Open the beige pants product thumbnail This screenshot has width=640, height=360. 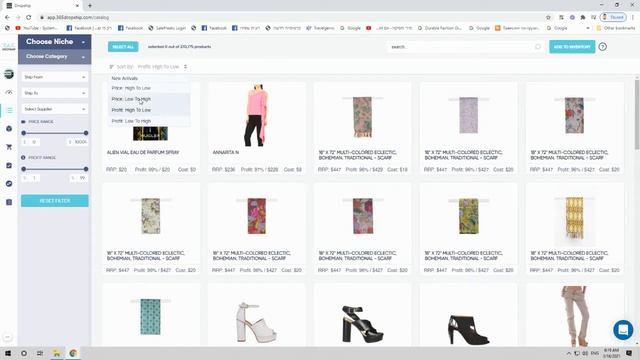(574, 316)
